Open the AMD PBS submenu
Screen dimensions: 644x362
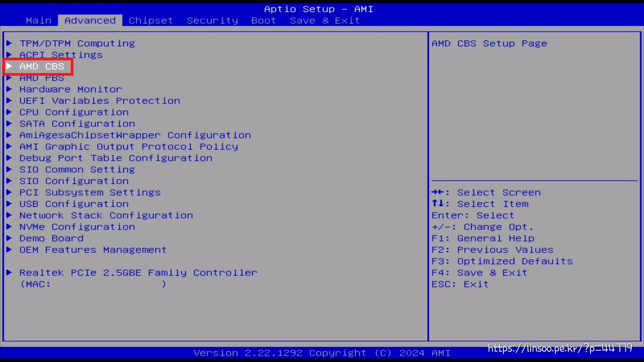(42, 78)
